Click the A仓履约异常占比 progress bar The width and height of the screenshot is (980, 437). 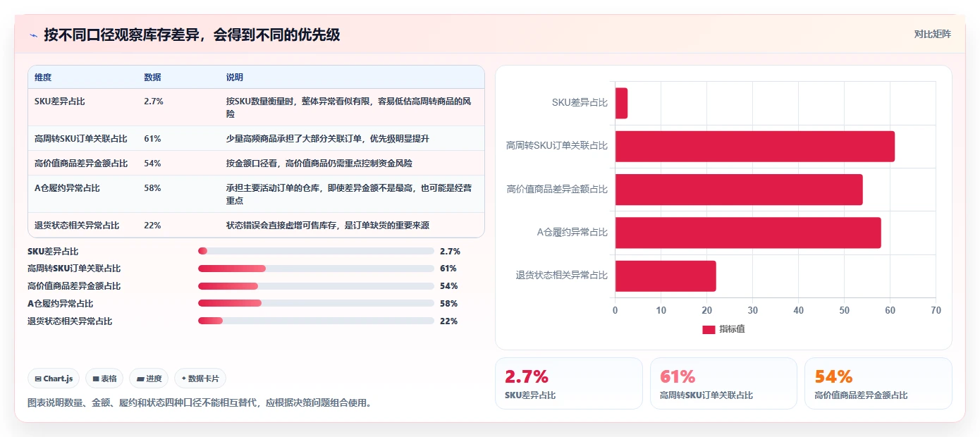(x=316, y=304)
